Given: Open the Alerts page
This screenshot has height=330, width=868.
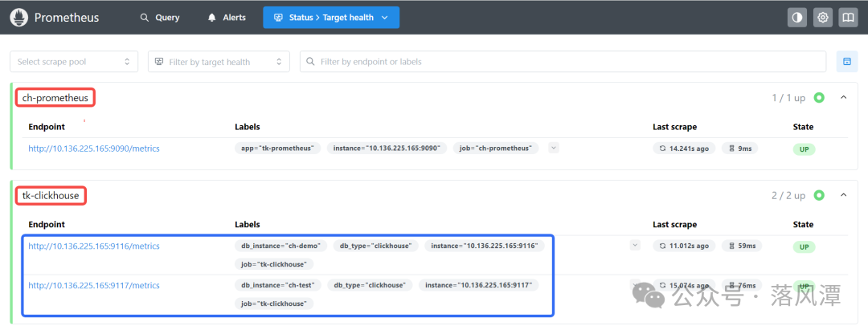Looking at the screenshot, I should (227, 17).
